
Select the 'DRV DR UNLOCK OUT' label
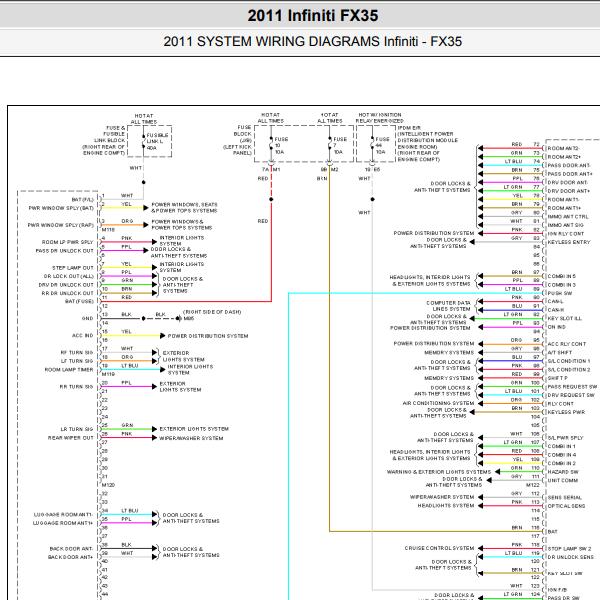66,285
